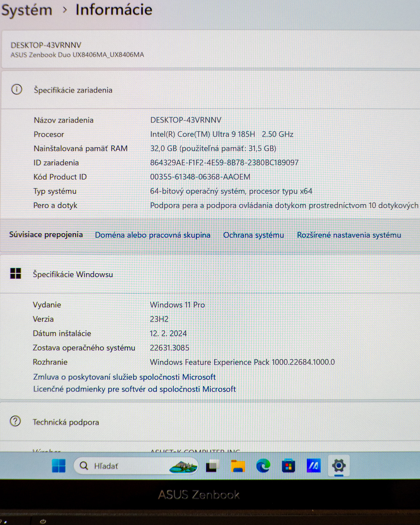Open the Windows Start menu
Viewport: 420px width, 525px height.
(59, 466)
